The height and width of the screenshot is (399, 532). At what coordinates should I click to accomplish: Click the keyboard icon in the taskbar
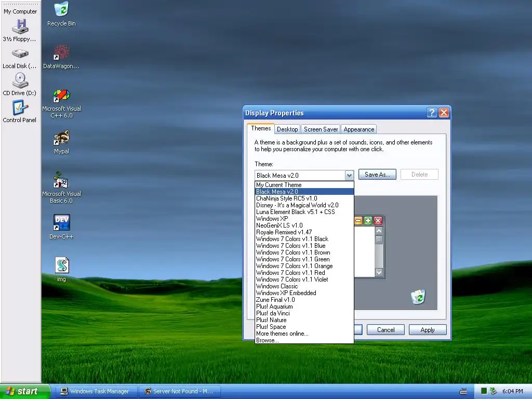463,392
